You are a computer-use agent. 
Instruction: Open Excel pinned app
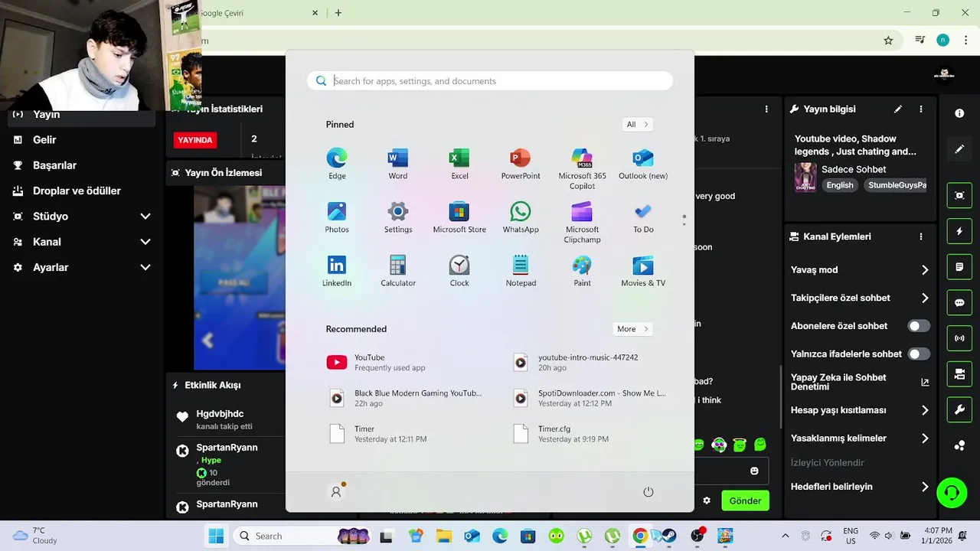(x=459, y=165)
